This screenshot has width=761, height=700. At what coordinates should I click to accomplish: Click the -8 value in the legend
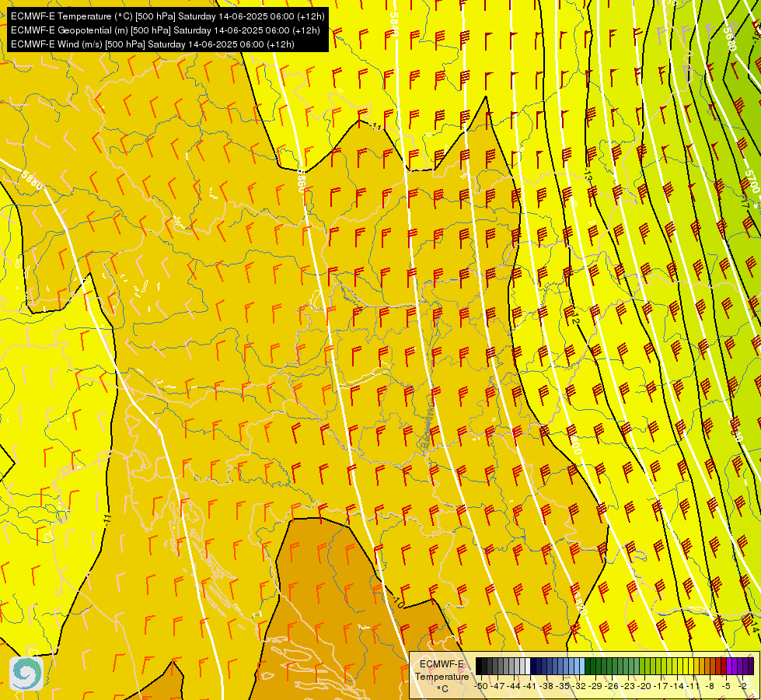(710, 685)
